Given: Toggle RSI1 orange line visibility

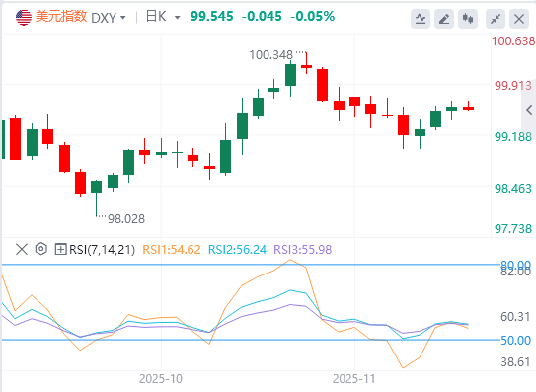Looking at the screenshot, I should point(171,250).
